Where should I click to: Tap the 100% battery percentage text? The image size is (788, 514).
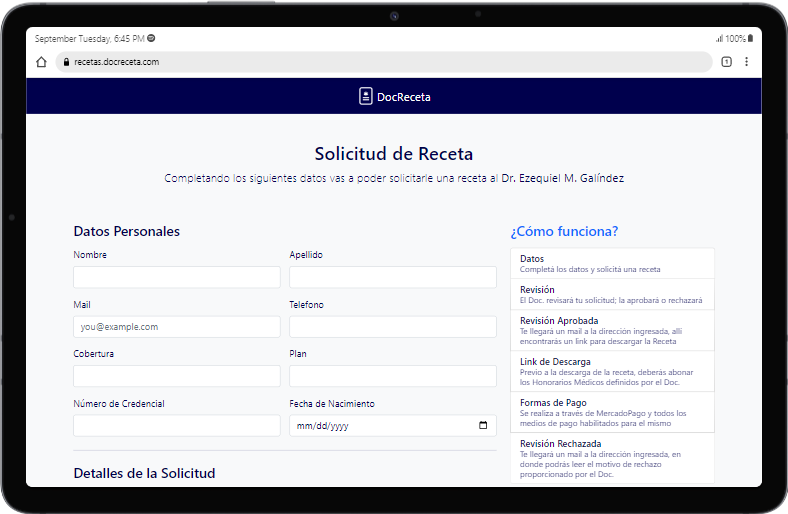coord(735,38)
